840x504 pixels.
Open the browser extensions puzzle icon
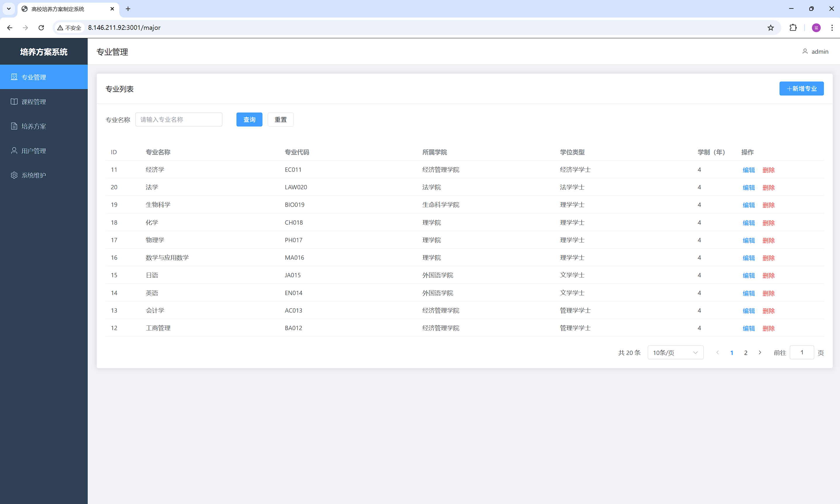tap(793, 28)
